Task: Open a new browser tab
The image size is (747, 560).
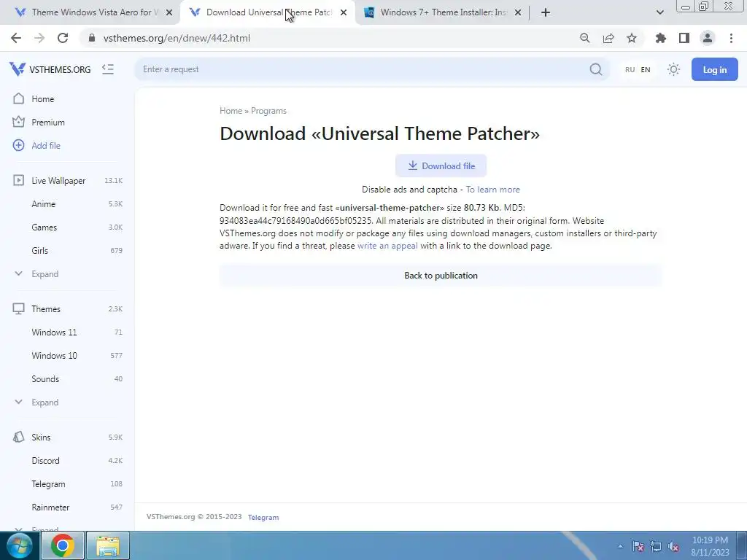Action: coord(546,12)
